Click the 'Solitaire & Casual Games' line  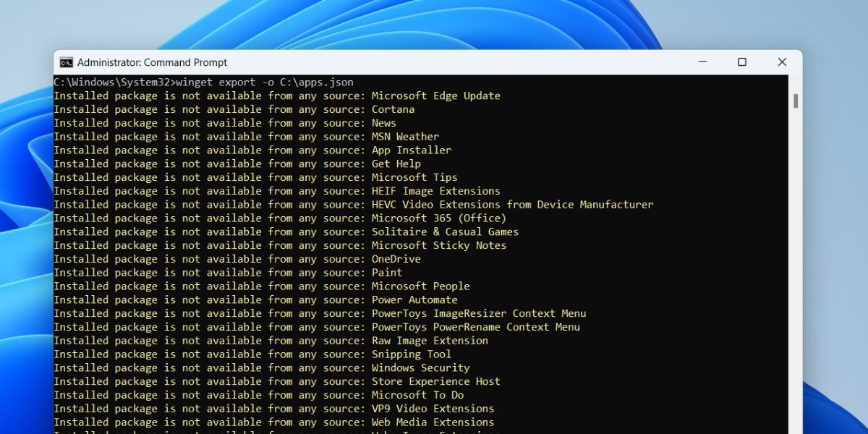click(445, 232)
